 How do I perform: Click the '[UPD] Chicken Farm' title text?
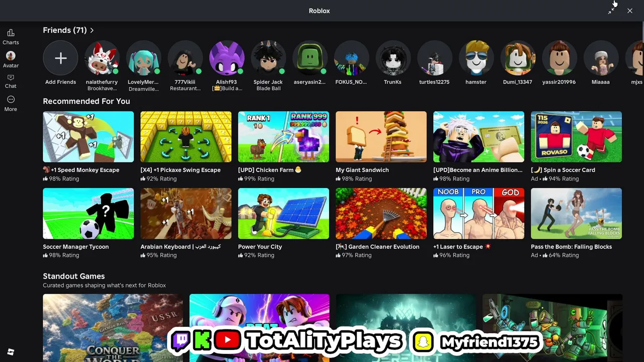click(270, 170)
